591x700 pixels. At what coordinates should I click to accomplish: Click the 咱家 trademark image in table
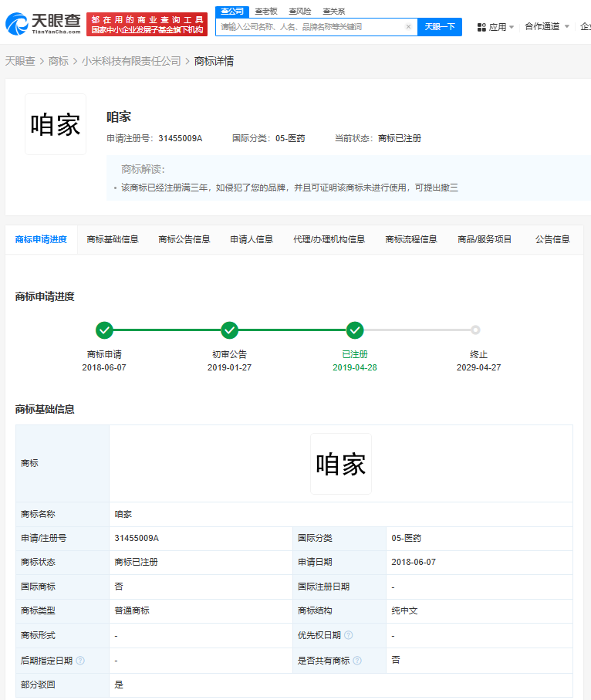(341, 464)
